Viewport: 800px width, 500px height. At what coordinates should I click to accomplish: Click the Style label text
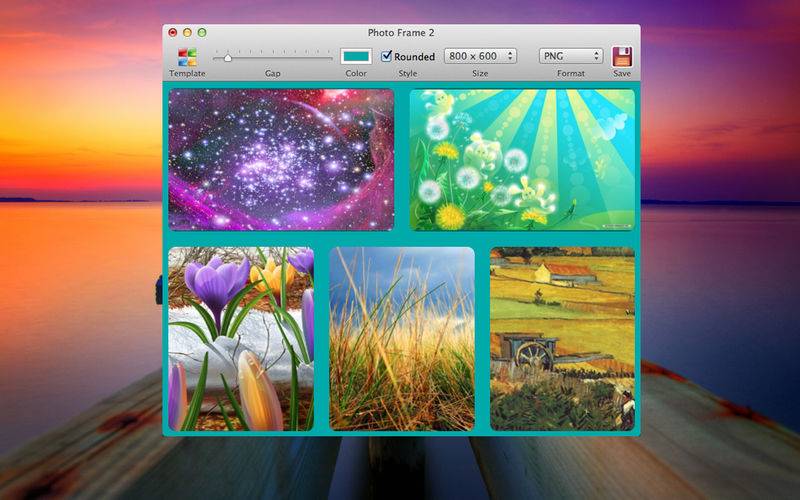408,73
